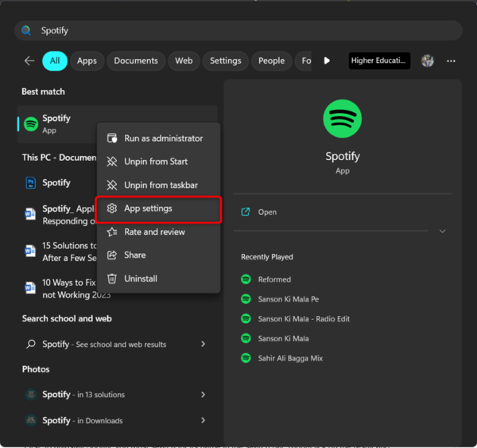Select App settings from context menu
This screenshot has height=448, width=477.
coord(158,208)
